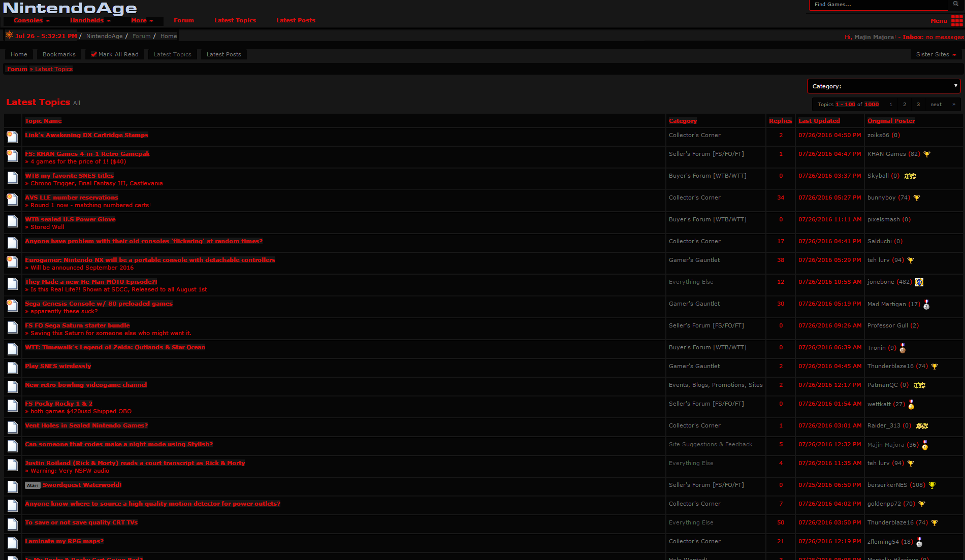Click the Atari tag on Swordquest Waterworld topic

point(33,485)
